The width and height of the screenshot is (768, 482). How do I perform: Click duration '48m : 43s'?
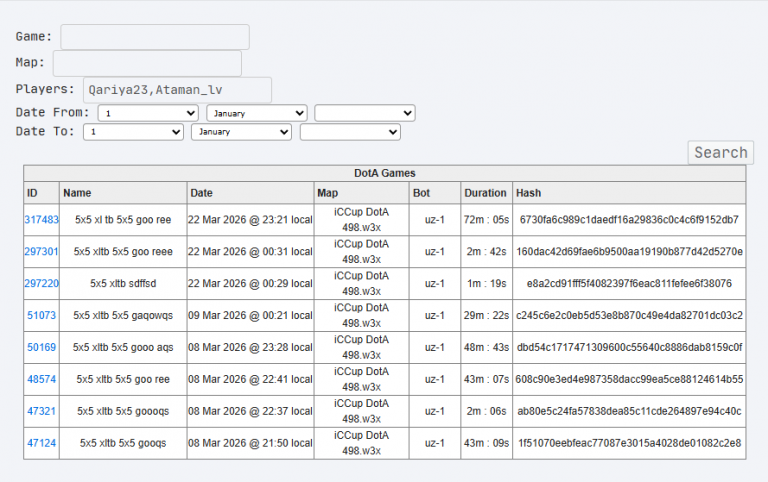pos(486,347)
